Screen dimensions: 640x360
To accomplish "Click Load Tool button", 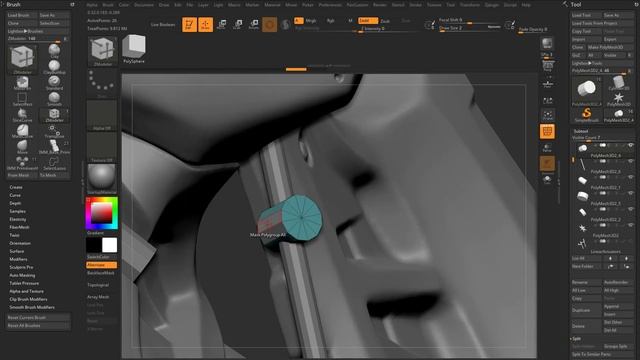I will click(586, 15).
